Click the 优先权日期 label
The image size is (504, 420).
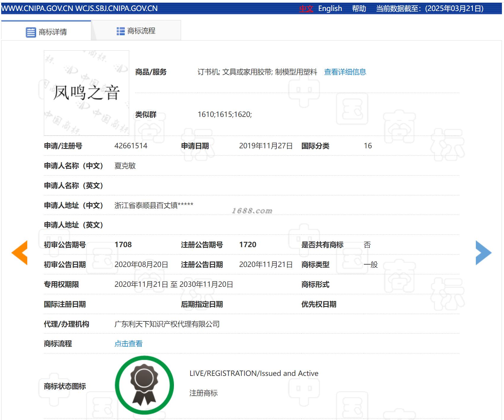tap(319, 304)
